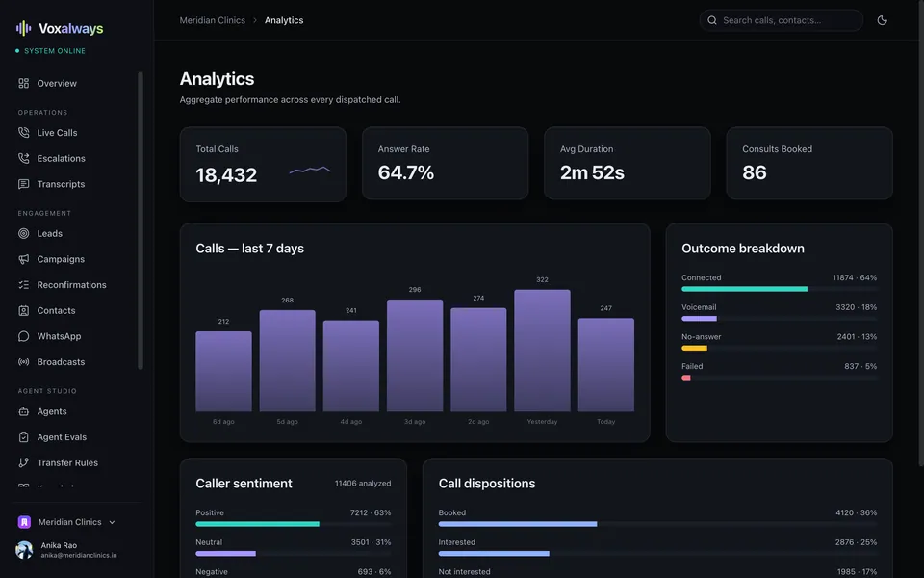Focus the Search calls, contacts field
924x578 pixels.
pos(782,20)
